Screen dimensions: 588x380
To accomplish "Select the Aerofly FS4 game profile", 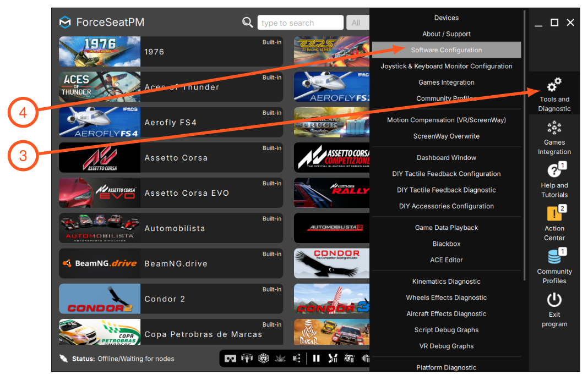I will tap(171, 122).
